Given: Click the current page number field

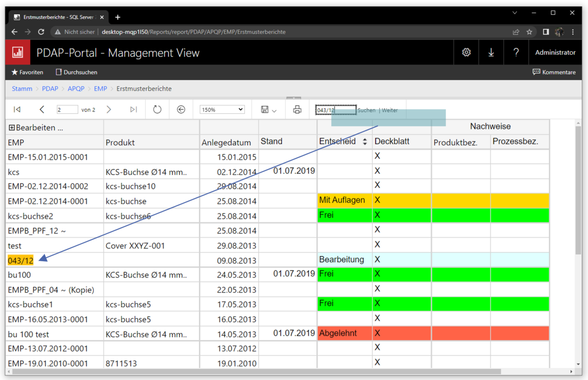Looking at the screenshot, I should pyautogui.click(x=67, y=110).
